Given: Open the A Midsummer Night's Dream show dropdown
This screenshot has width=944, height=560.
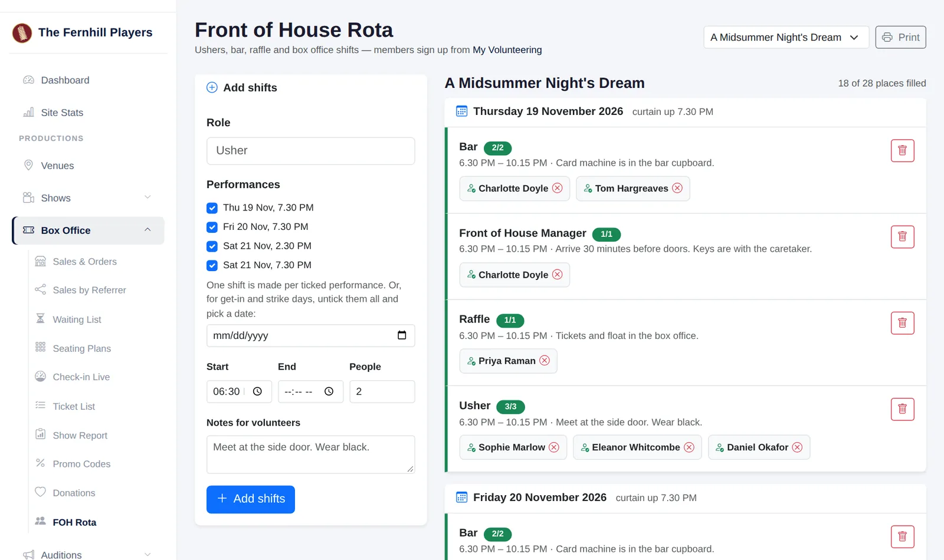Looking at the screenshot, I should click(x=786, y=37).
